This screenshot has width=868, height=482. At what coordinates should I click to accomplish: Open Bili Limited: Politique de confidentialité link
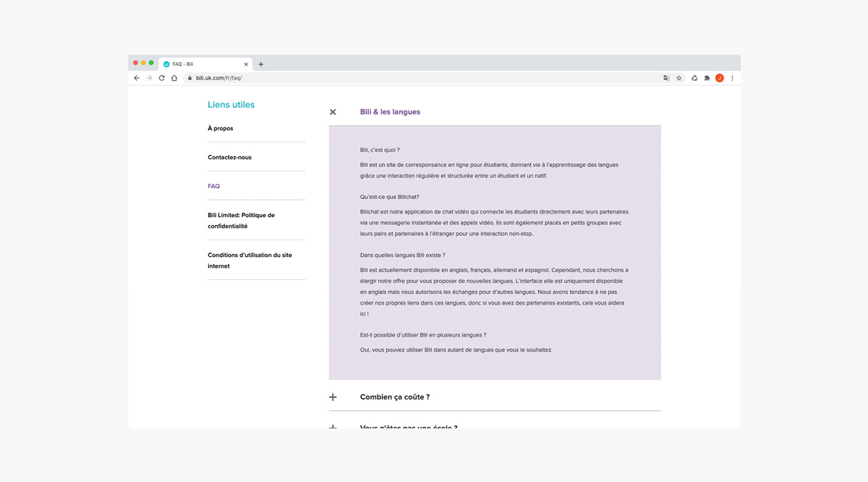242,221
